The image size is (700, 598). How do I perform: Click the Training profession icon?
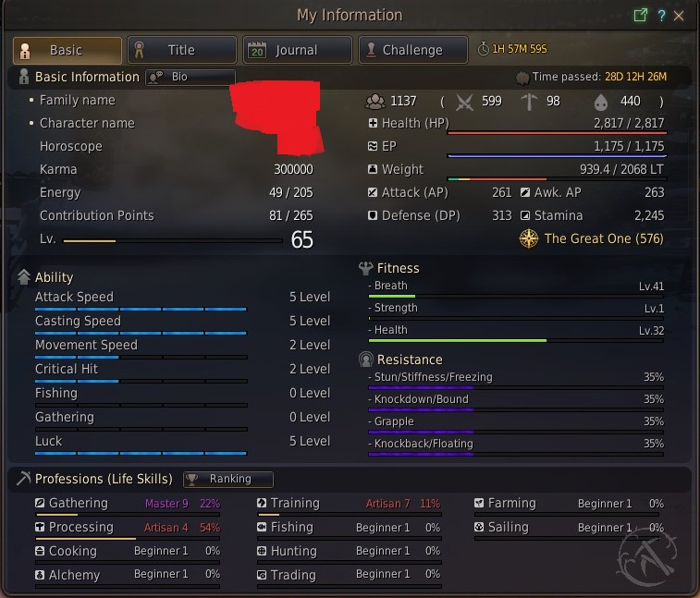coord(262,503)
